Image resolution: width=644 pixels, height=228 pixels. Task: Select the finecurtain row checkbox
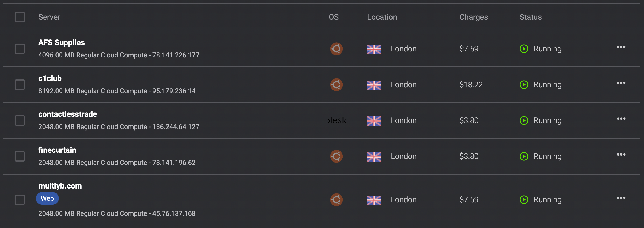[20, 156]
